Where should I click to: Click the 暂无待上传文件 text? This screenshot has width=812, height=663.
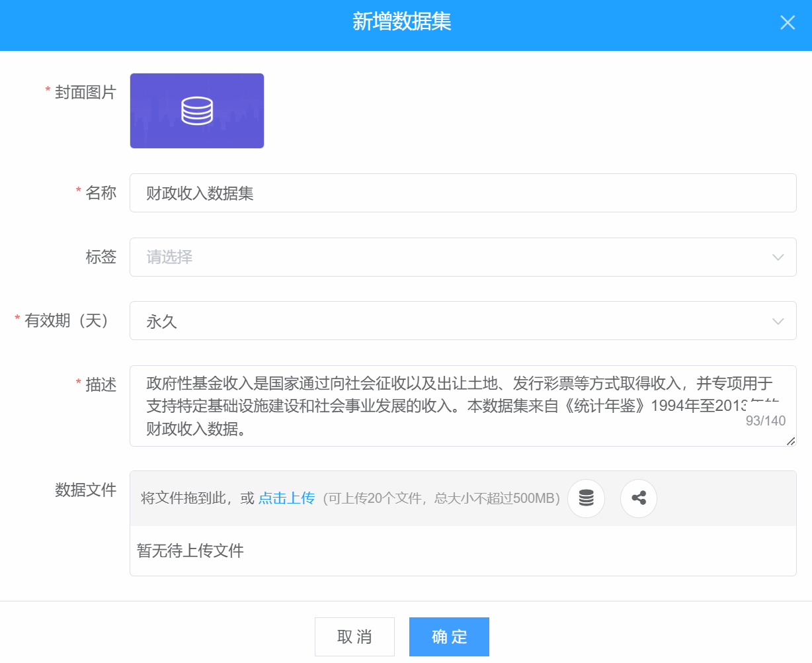coord(190,551)
